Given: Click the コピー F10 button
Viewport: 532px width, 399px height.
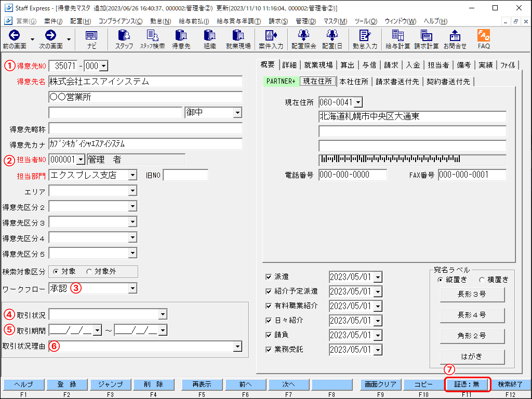Looking at the screenshot, I should [423, 384].
